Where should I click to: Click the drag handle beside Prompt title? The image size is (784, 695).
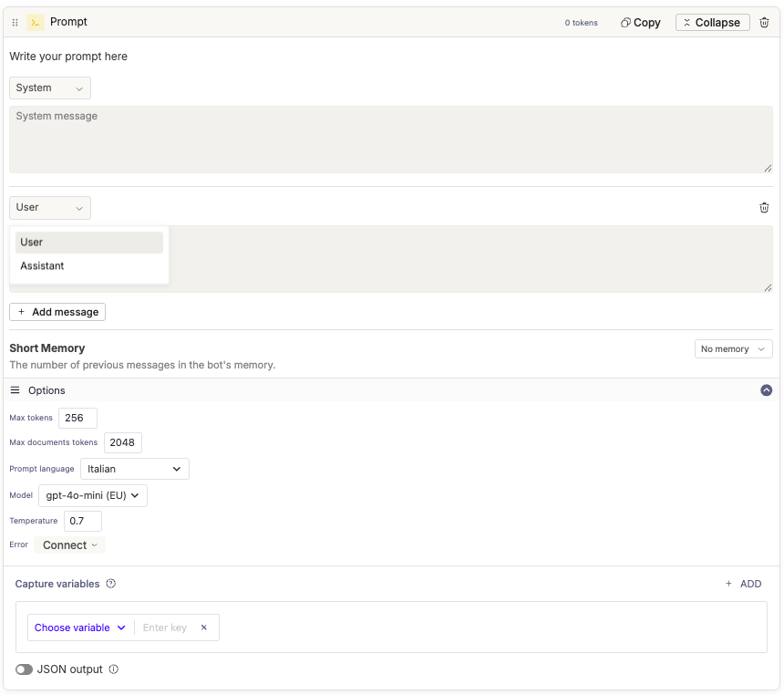15,23
